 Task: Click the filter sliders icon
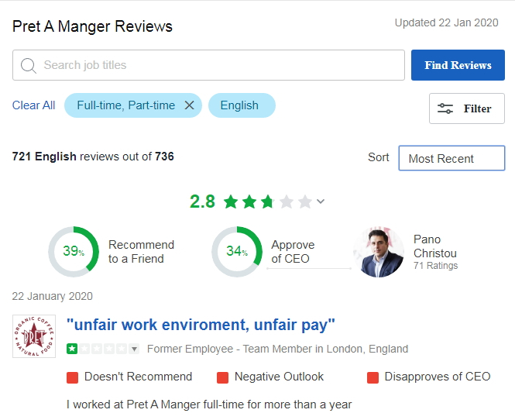[x=445, y=109]
